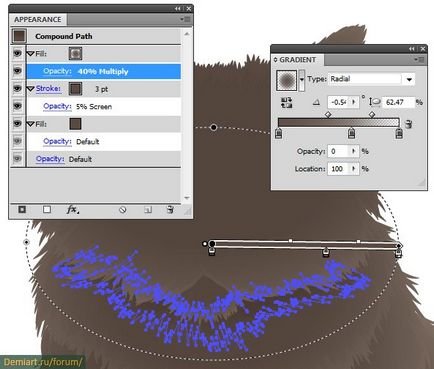The height and width of the screenshot is (369, 434).
Task: Click Add New Fill icon in Appearance panel
Action: [47, 209]
